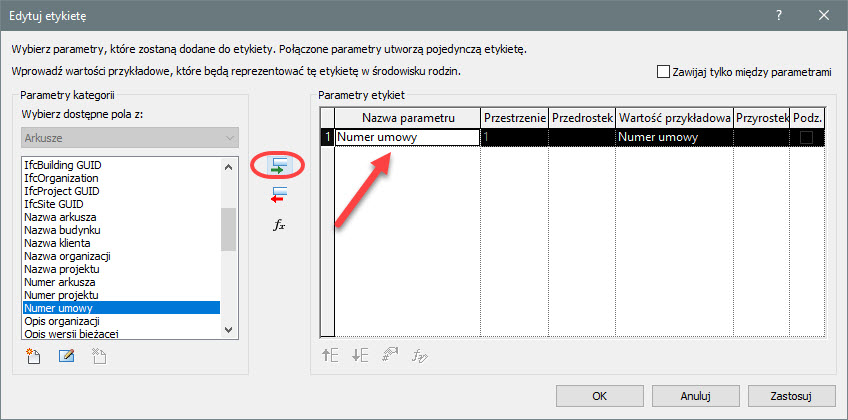Image resolution: width=848 pixels, height=420 pixels.
Task: Select Numer arkusza in the parameter list
Action: (x=62, y=282)
